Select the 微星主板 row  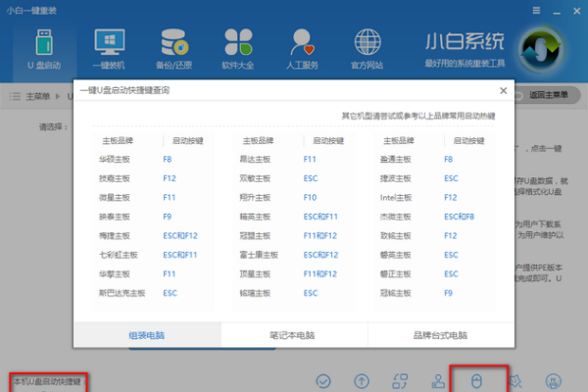click(154, 197)
